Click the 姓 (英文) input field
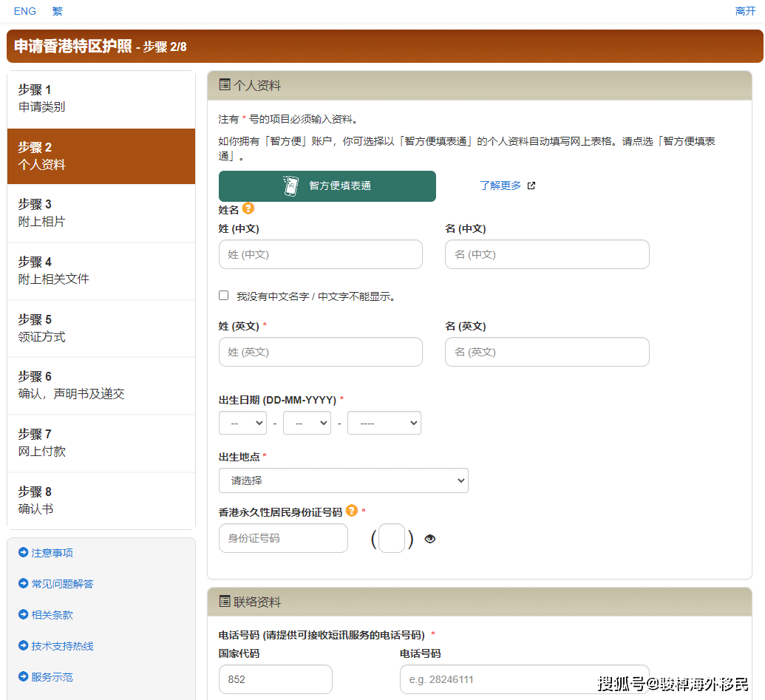Screen dimensions: 765x700 [320, 352]
